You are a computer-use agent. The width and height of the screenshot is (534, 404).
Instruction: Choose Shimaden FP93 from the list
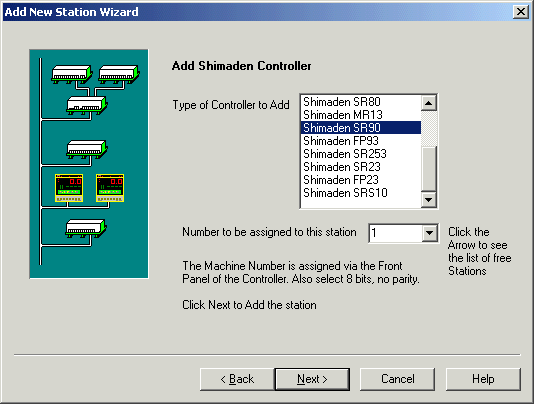pos(361,141)
